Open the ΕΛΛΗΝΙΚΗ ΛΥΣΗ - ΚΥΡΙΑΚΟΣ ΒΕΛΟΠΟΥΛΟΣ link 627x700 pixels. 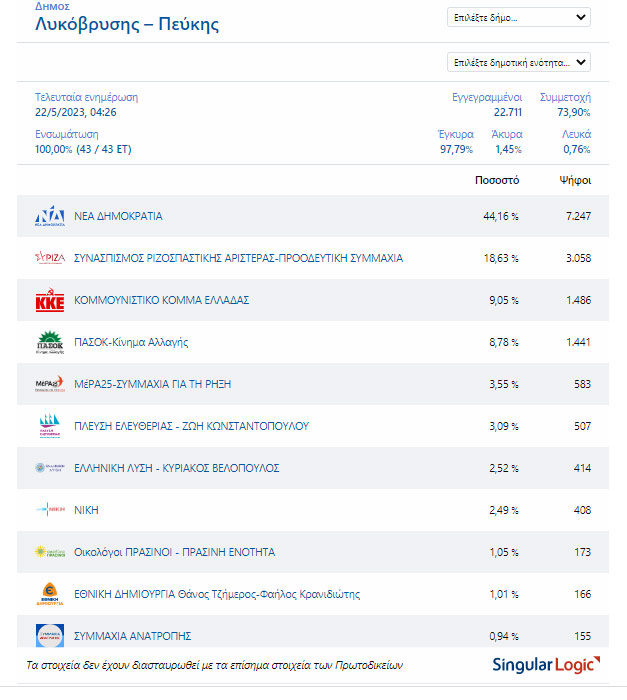[x=177, y=468]
